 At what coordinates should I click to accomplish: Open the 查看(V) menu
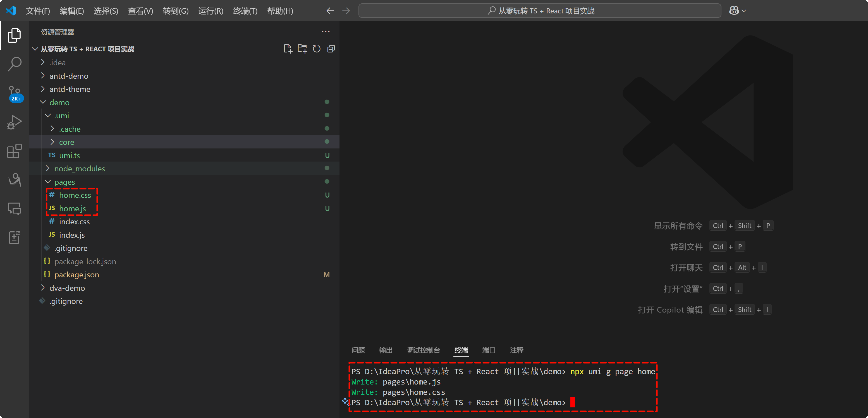tap(140, 11)
